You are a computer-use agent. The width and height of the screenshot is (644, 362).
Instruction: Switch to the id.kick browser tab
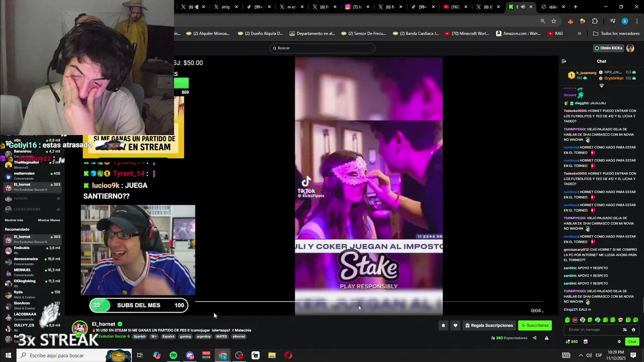tap(552, 7)
